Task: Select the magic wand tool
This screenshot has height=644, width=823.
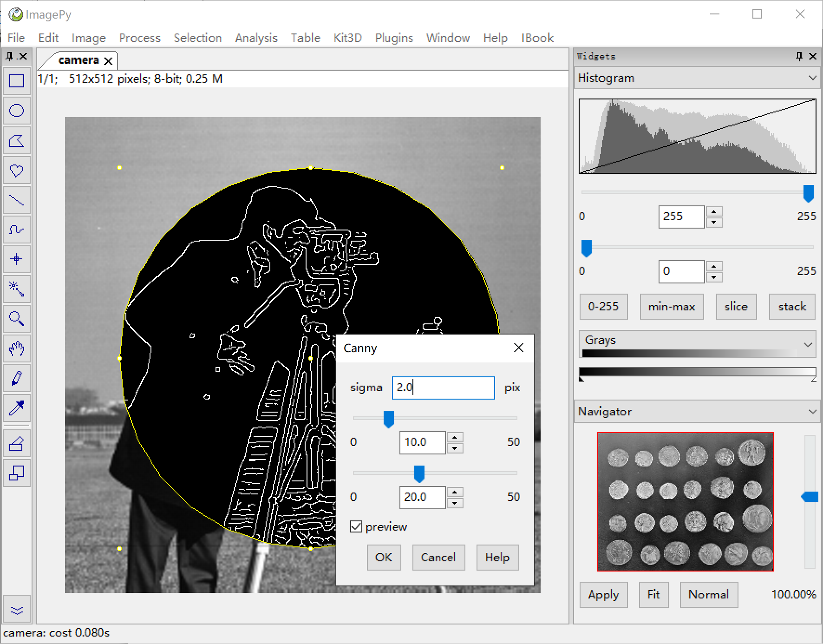Action: pos(17,289)
